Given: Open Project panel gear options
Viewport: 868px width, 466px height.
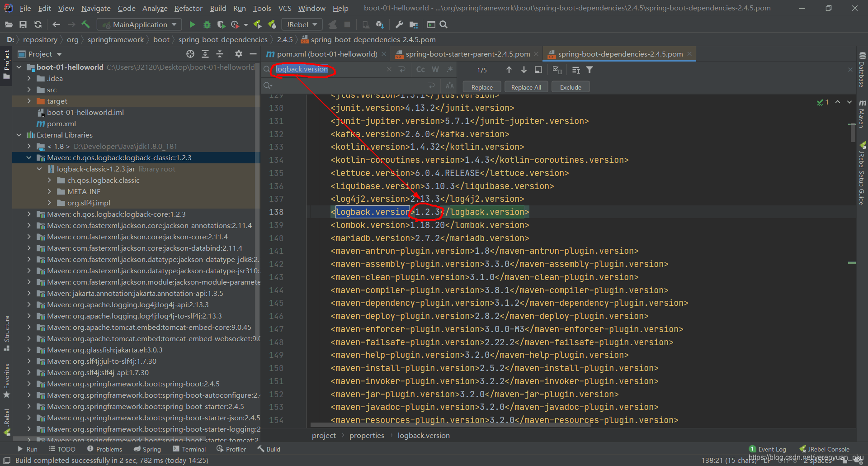Looking at the screenshot, I should [x=239, y=54].
